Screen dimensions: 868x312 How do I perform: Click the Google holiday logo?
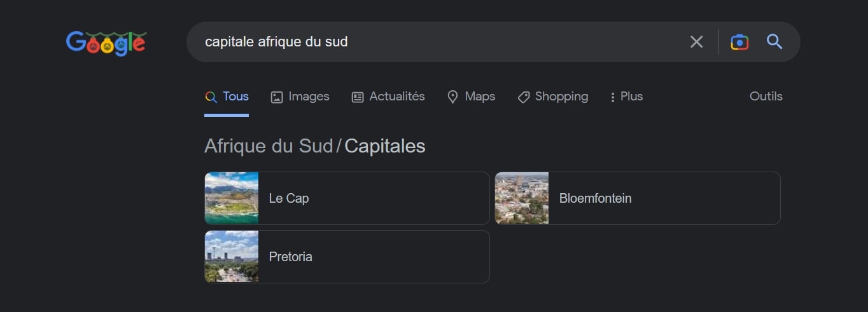[106, 43]
